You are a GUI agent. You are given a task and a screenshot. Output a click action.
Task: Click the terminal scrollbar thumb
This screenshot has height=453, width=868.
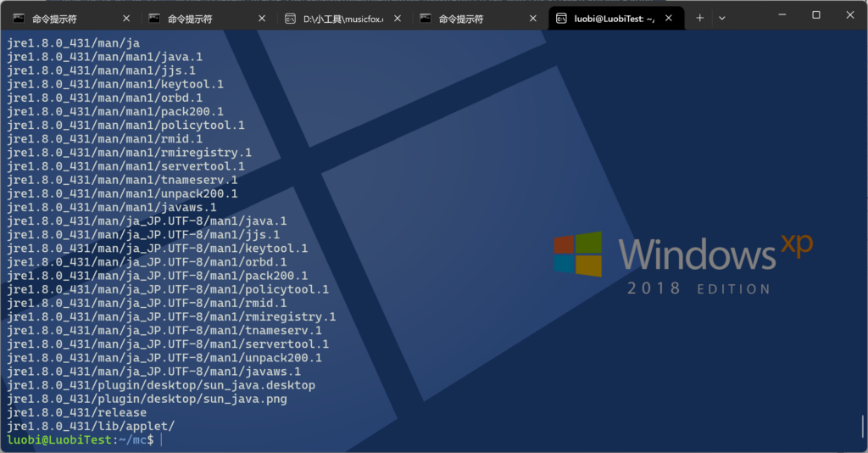pyautogui.click(x=863, y=426)
